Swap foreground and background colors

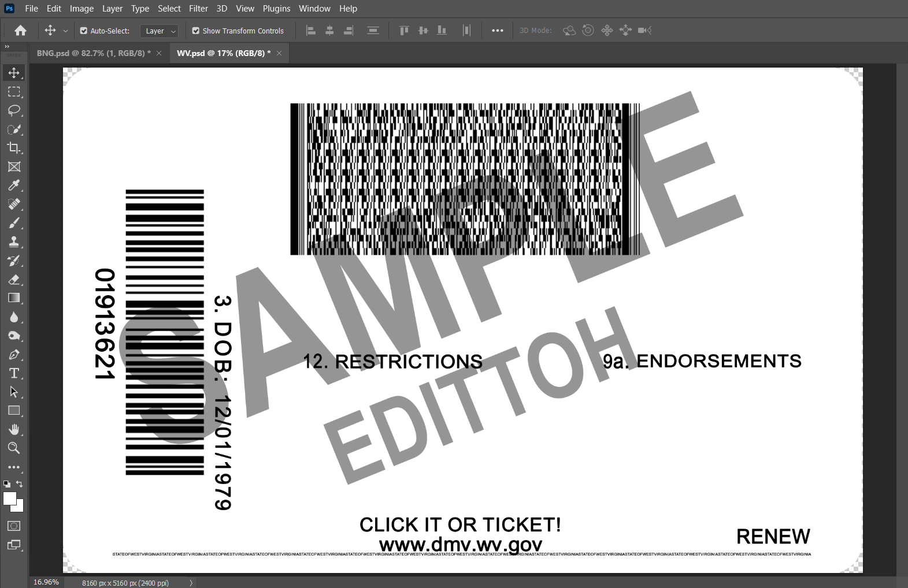19,484
